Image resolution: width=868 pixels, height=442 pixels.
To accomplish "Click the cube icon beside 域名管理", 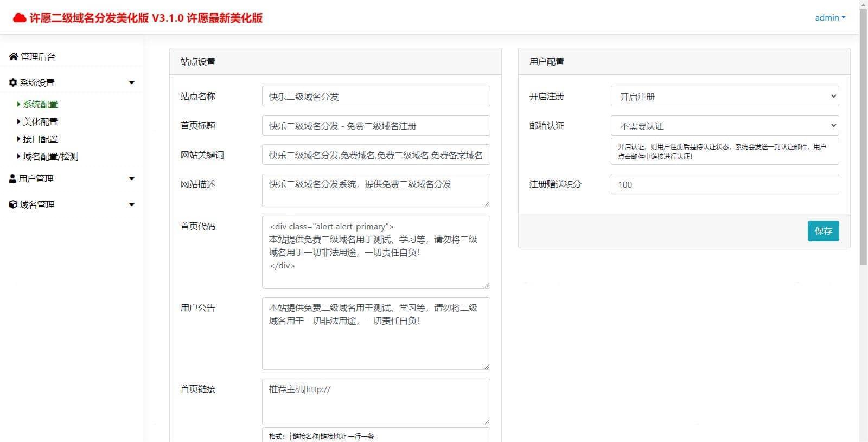I will pos(13,204).
